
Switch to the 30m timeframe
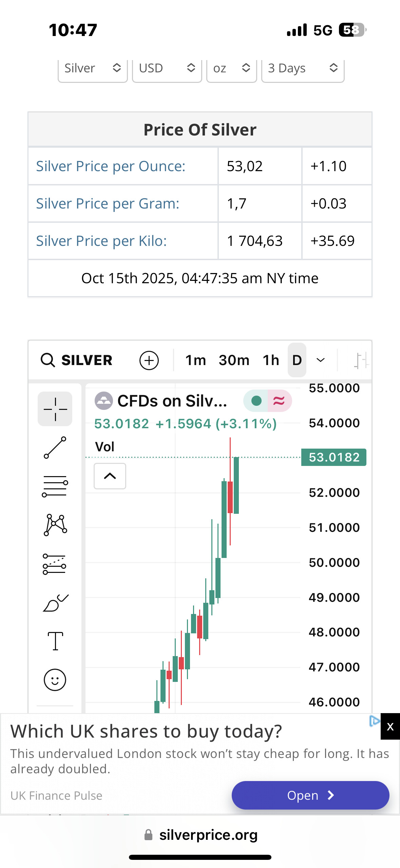pyautogui.click(x=234, y=360)
